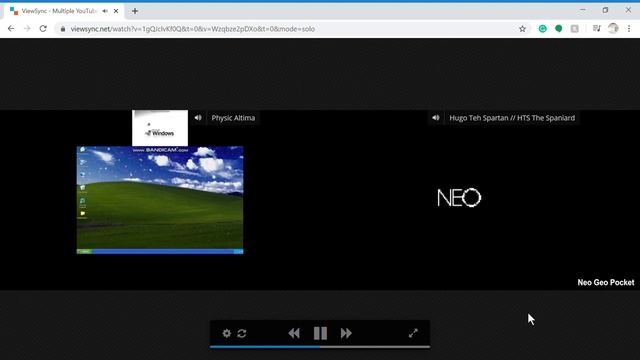Go back in the browser
Screen dimensions: 640x360
point(11,29)
